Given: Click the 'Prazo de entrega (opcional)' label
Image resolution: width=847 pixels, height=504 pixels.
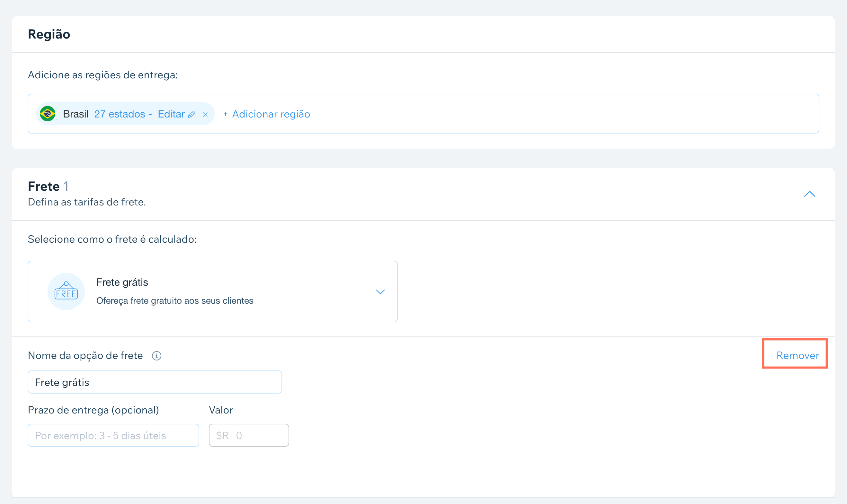Looking at the screenshot, I should [x=94, y=410].
